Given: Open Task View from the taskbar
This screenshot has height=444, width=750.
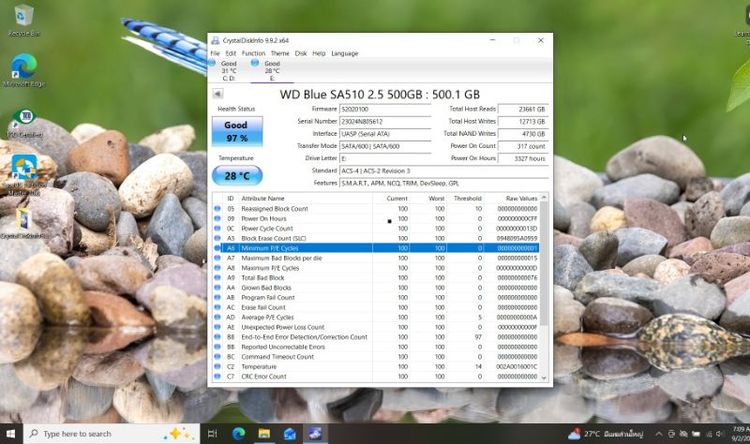Looking at the screenshot, I should tap(212, 433).
